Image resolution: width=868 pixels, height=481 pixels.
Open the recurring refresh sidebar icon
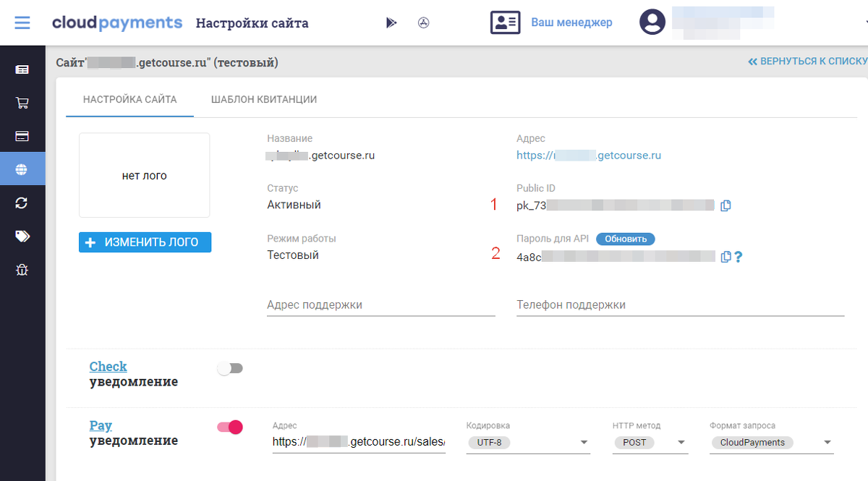click(x=22, y=203)
